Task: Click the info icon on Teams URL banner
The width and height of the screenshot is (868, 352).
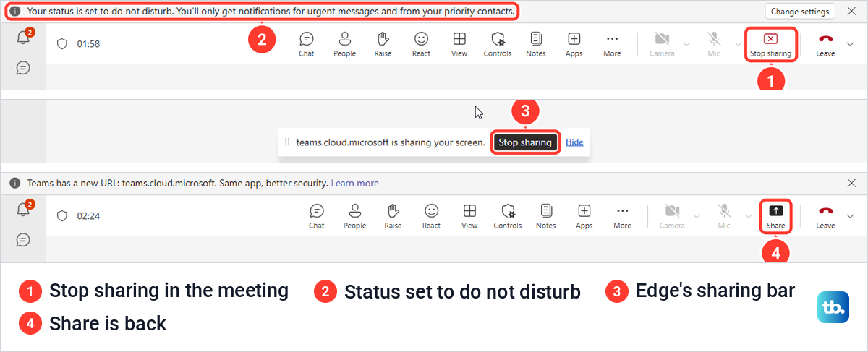Action: (x=14, y=184)
